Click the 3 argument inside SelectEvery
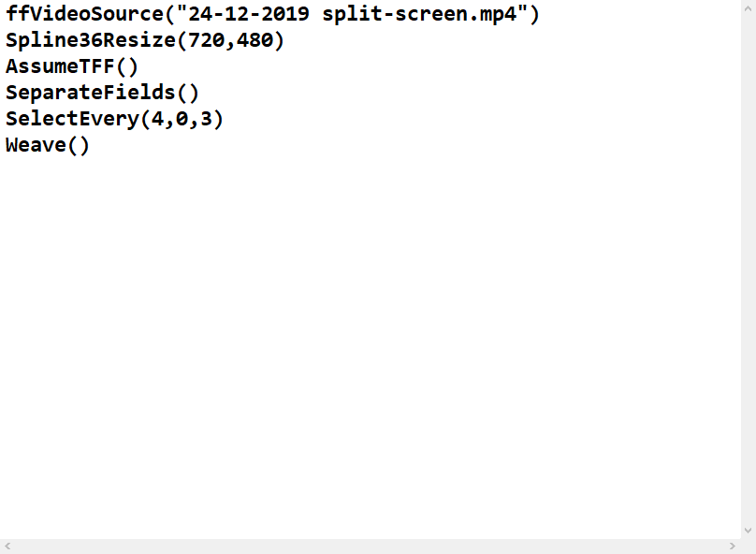 (x=209, y=120)
